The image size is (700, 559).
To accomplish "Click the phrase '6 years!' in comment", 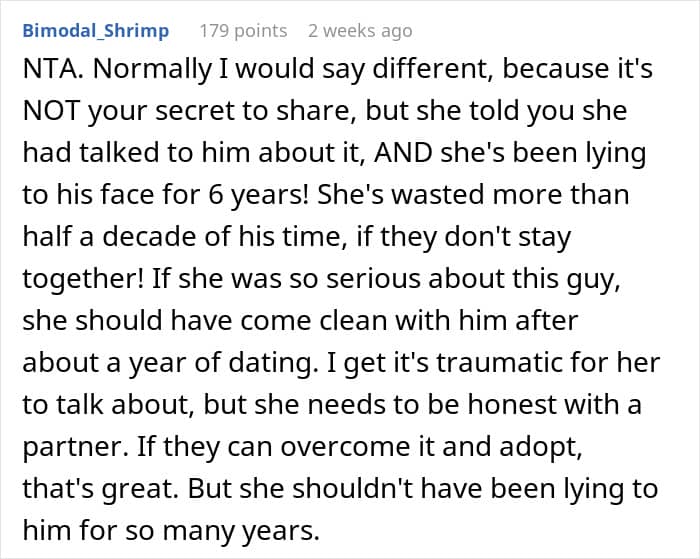I will (258, 195).
